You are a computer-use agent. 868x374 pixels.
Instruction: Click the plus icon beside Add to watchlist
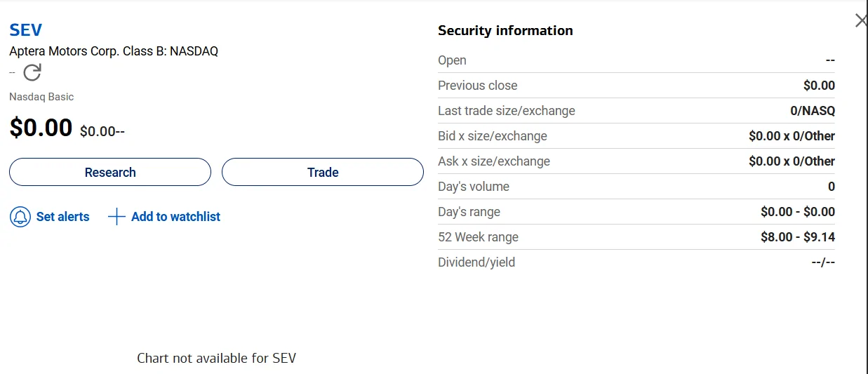pyautogui.click(x=116, y=217)
